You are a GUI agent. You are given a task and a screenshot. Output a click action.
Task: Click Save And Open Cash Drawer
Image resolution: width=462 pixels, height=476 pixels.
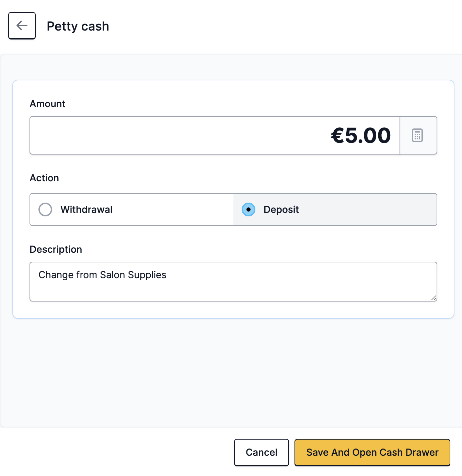tap(372, 452)
